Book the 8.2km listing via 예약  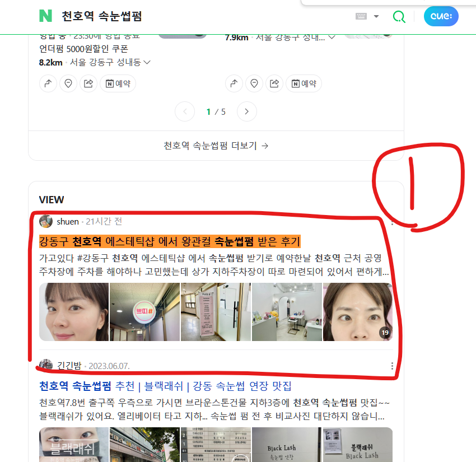click(x=118, y=83)
